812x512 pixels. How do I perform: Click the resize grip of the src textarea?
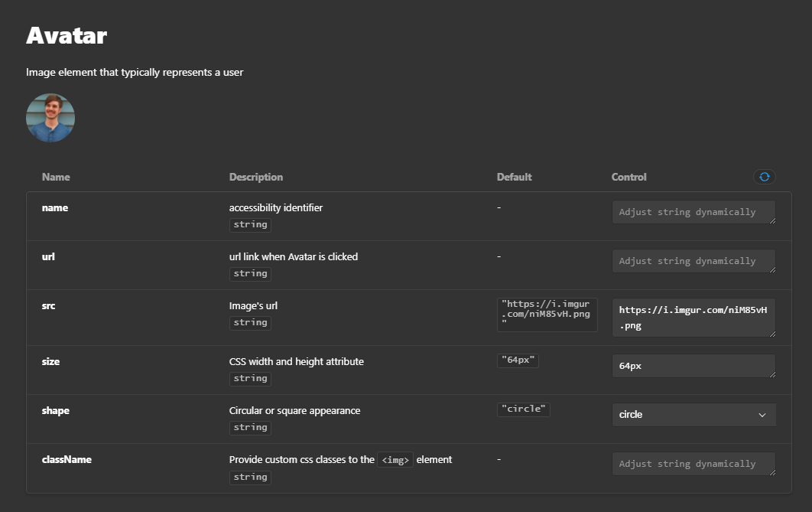click(x=774, y=334)
